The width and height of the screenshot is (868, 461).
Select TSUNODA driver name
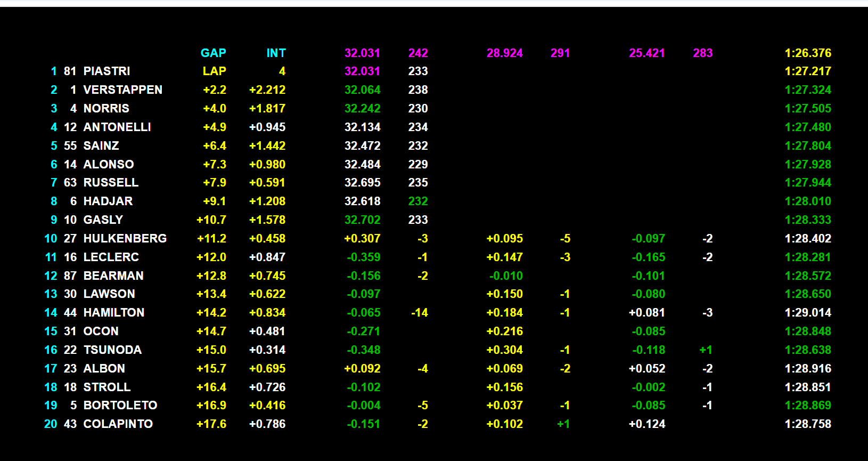(112, 350)
